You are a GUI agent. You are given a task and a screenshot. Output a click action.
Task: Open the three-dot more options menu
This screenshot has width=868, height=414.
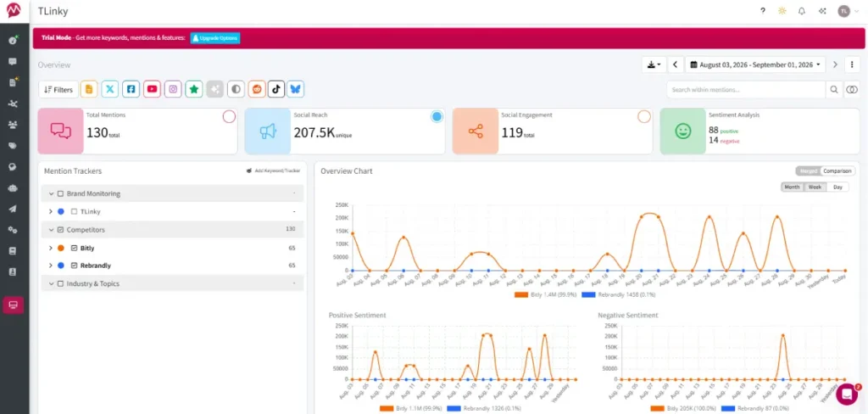[852, 64]
